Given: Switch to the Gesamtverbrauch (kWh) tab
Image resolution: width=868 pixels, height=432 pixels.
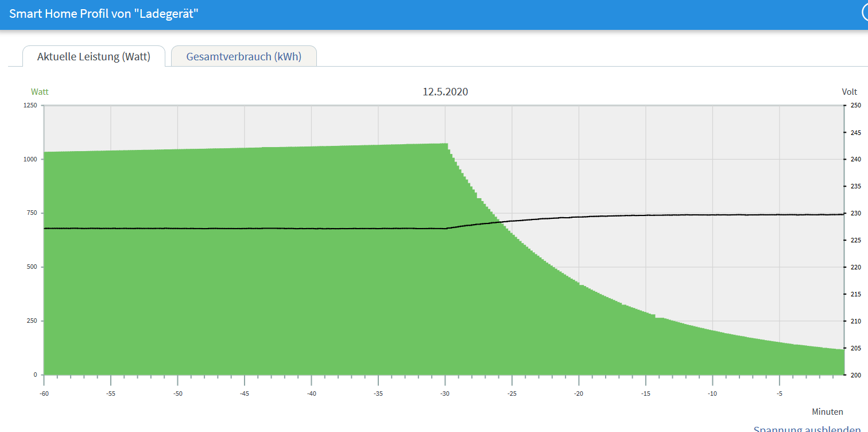Looking at the screenshot, I should [243, 56].
